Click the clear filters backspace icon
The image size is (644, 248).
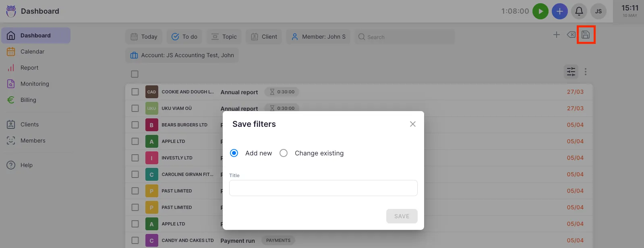pyautogui.click(x=571, y=35)
